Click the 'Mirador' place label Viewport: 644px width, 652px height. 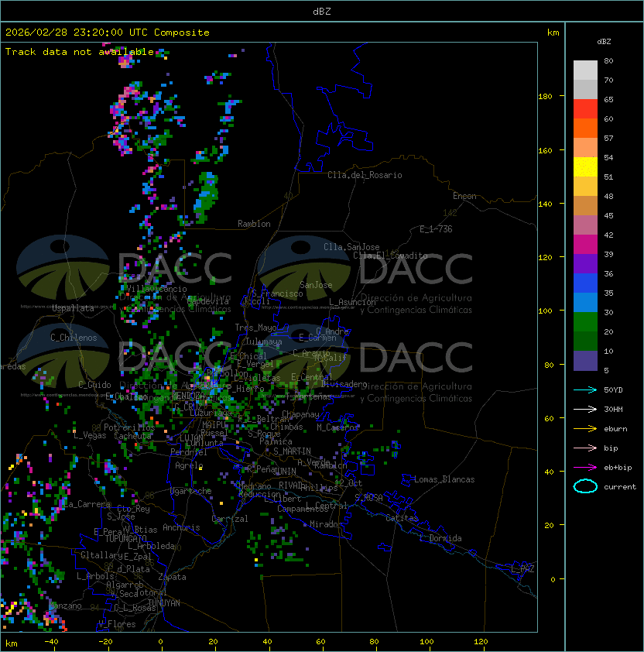[326, 524]
